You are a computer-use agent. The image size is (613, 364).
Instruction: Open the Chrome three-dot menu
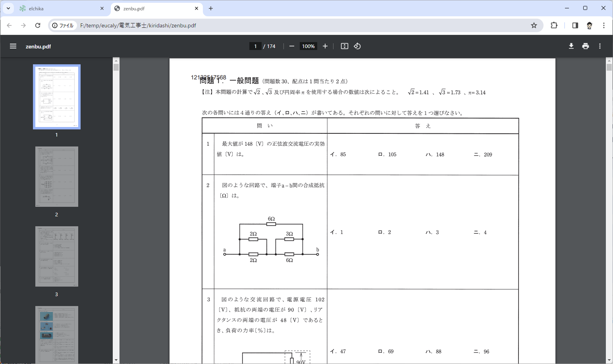tap(603, 25)
